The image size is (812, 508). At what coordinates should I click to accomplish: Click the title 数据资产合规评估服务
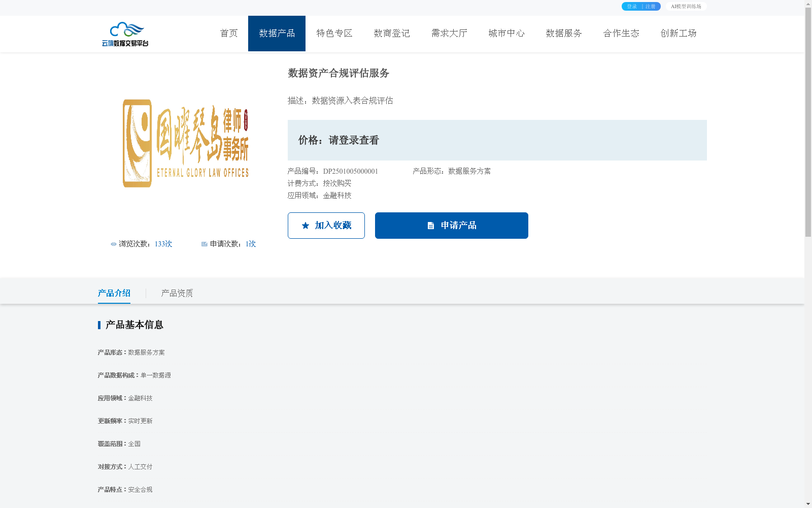click(339, 73)
